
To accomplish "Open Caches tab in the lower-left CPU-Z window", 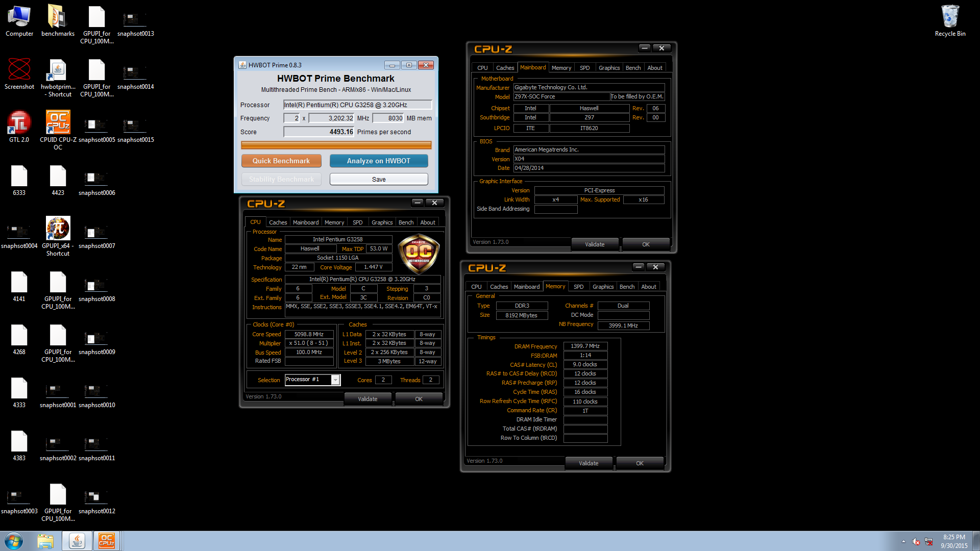I will click(x=278, y=222).
